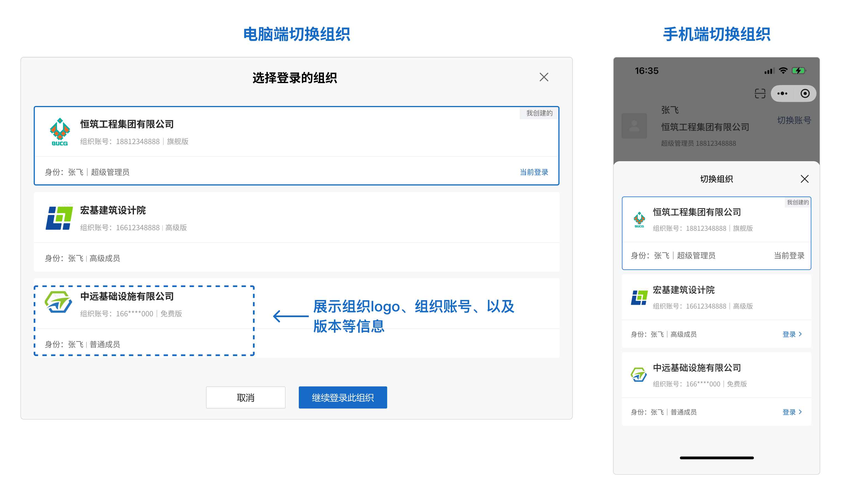Close the mobile 切换组织 sheet
850x504 pixels.
click(804, 179)
